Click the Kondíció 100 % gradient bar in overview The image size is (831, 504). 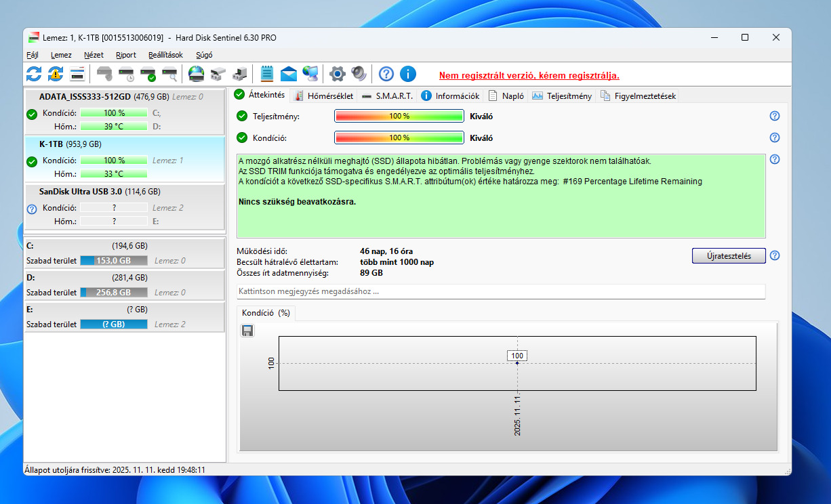pos(399,138)
